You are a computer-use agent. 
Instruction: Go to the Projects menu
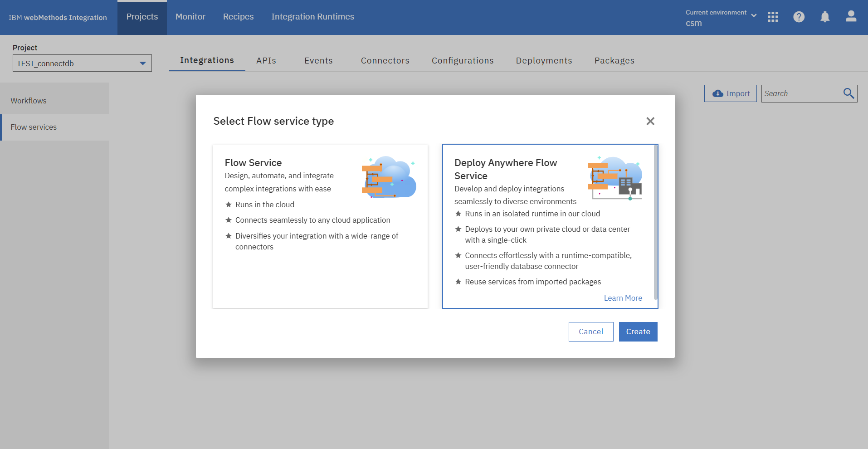(x=142, y=17)
